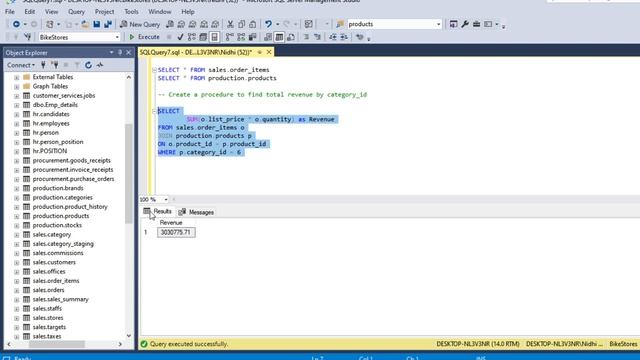Viewport: 640px width, 360px height.
Task: Click the Copy icon in toolbar
Action: click(242, 24)
